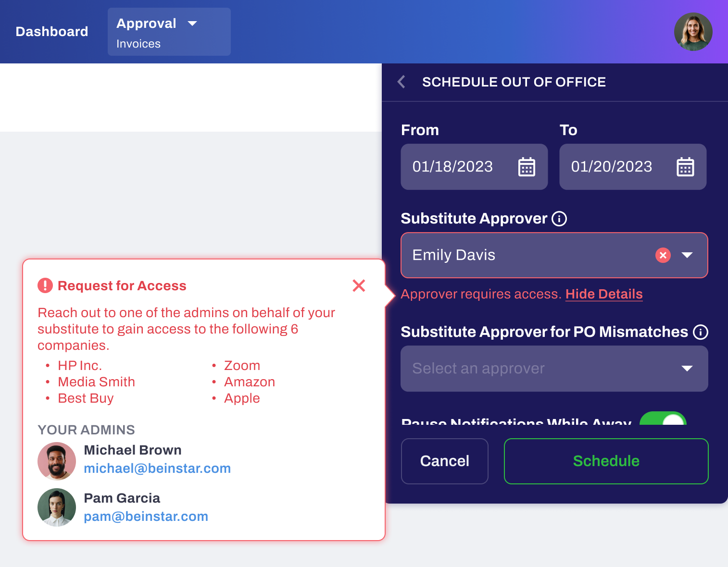Toggle Pause Notifications While Away switch

pyautogui.click(x=663, y=419)
